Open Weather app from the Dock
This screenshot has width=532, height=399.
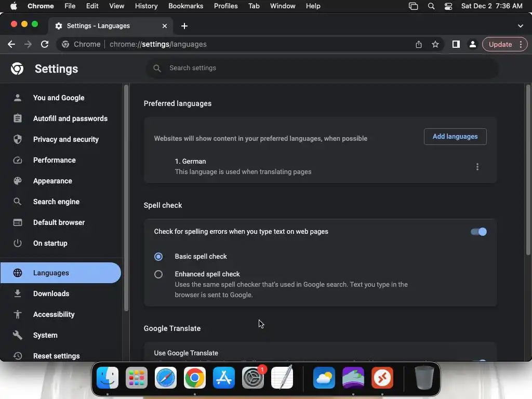324,378
